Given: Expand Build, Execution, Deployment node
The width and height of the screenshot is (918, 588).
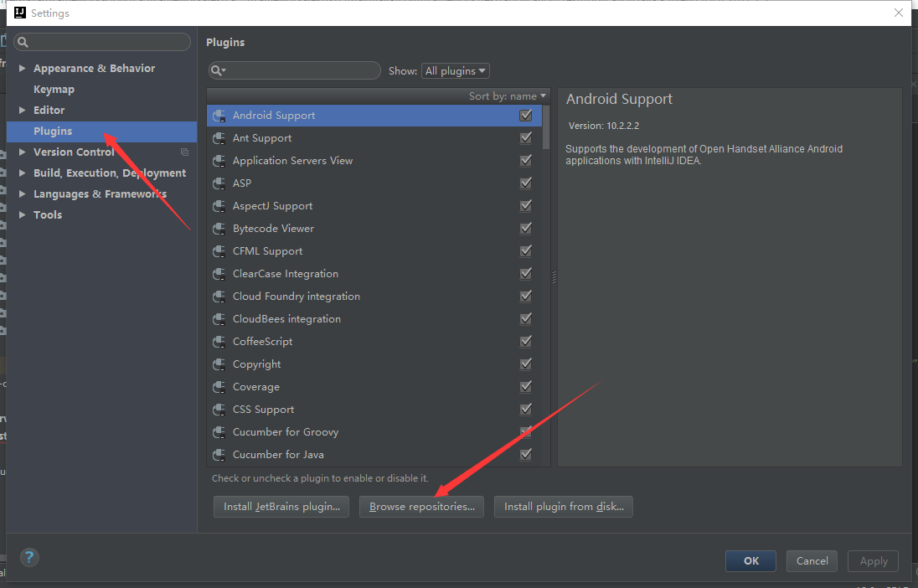Looking at the screenshot, I should pos(23,173).
